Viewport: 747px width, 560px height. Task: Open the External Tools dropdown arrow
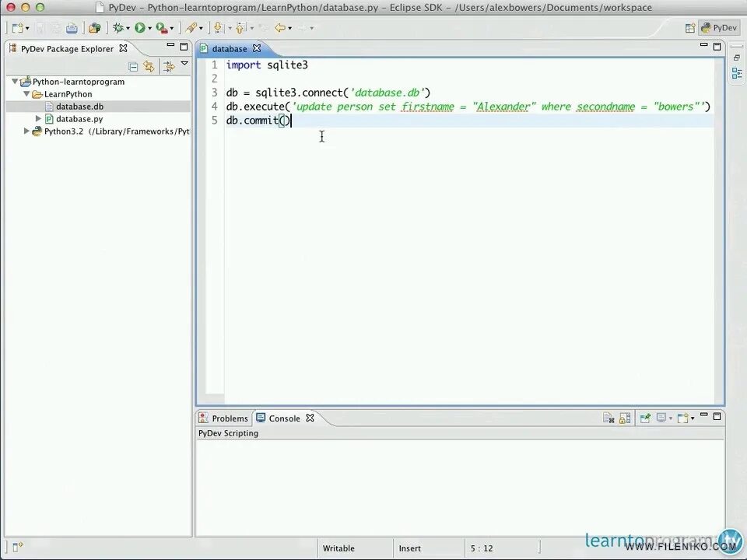tap(171, 29)
